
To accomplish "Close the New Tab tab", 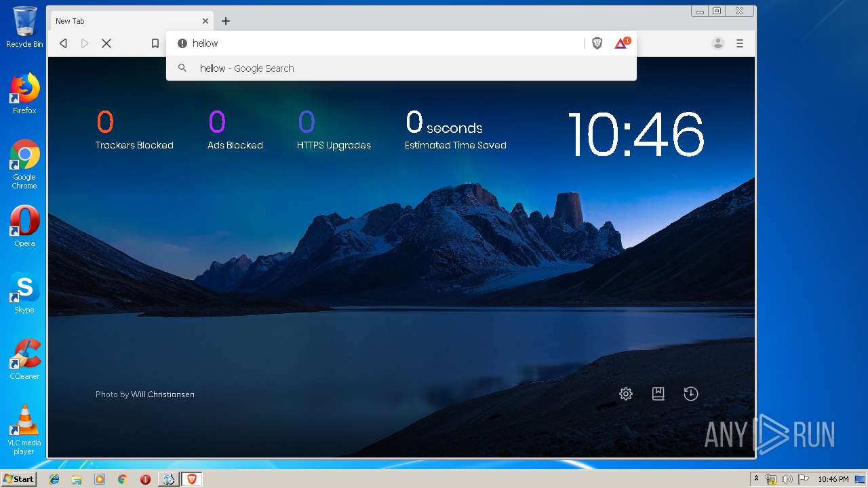I will tap(205, 21).
